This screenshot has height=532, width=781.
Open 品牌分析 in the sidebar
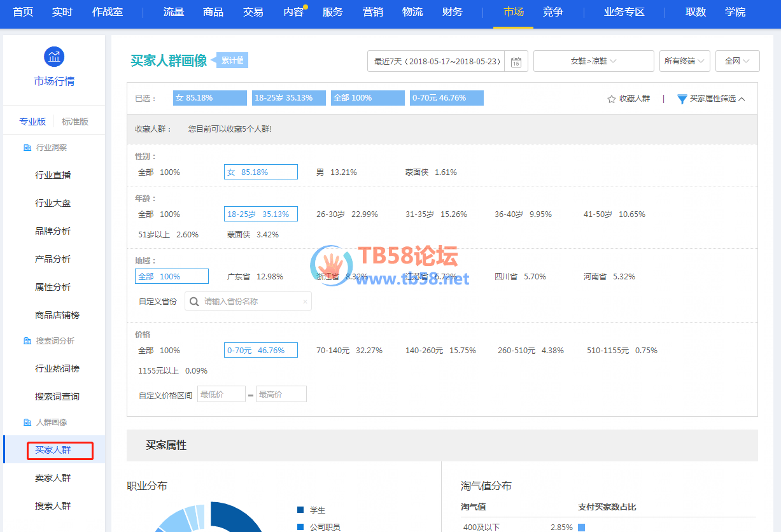pos(53,231)
